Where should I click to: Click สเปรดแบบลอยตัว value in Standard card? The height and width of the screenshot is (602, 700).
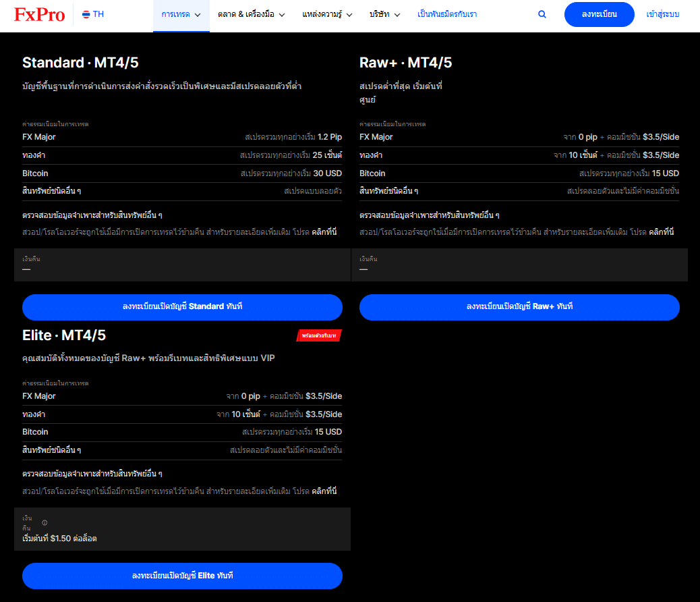pyautogui.click(x=313, y=191)
